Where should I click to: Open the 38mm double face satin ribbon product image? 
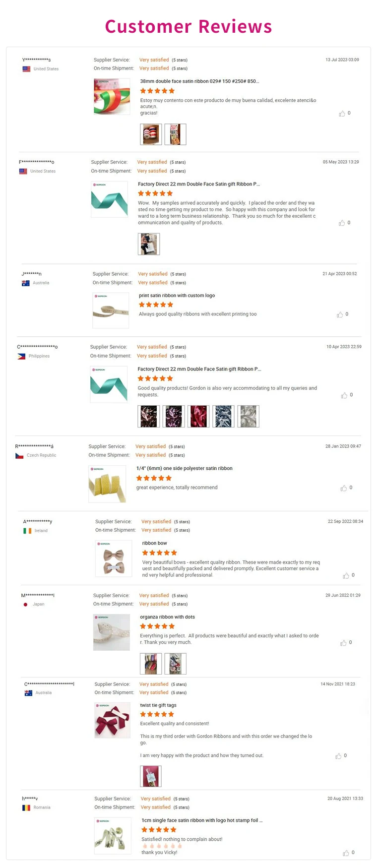pos(112,96)
